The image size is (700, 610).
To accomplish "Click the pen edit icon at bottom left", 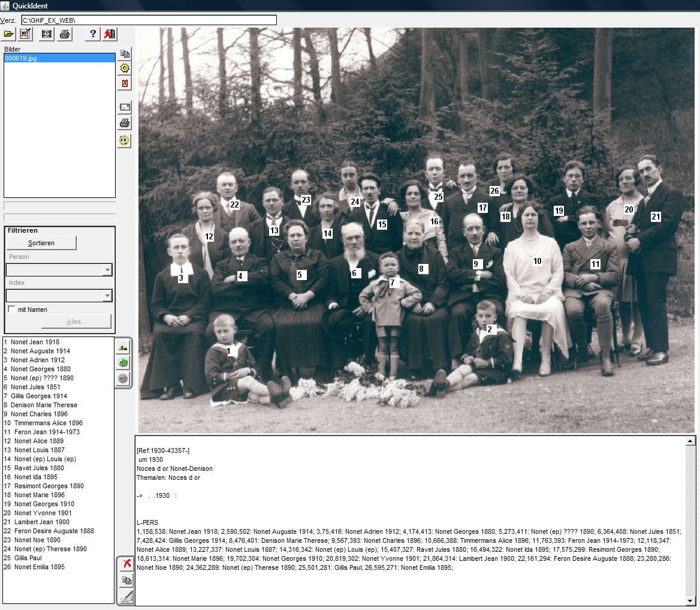I will 126,596.
